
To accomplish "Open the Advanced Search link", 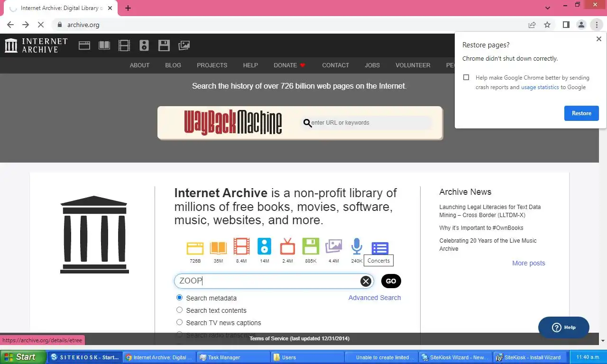I will (375, 298).
